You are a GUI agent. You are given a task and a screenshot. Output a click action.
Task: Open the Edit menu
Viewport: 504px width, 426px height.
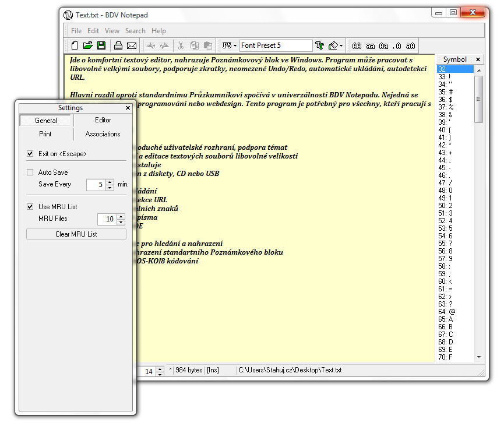point(93,31)
